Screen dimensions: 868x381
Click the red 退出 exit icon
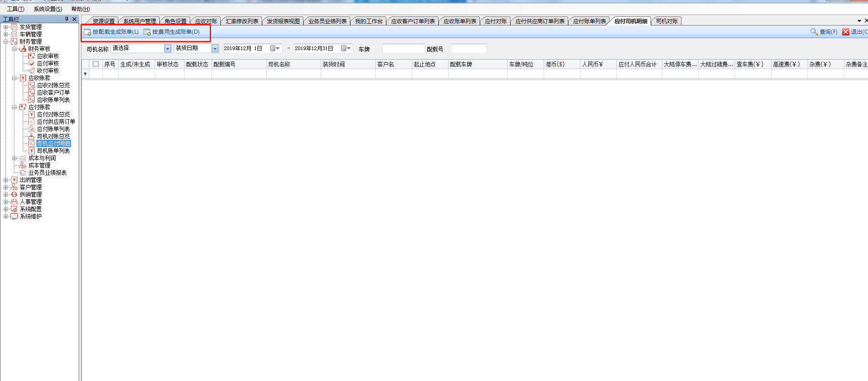coord(846,32)
